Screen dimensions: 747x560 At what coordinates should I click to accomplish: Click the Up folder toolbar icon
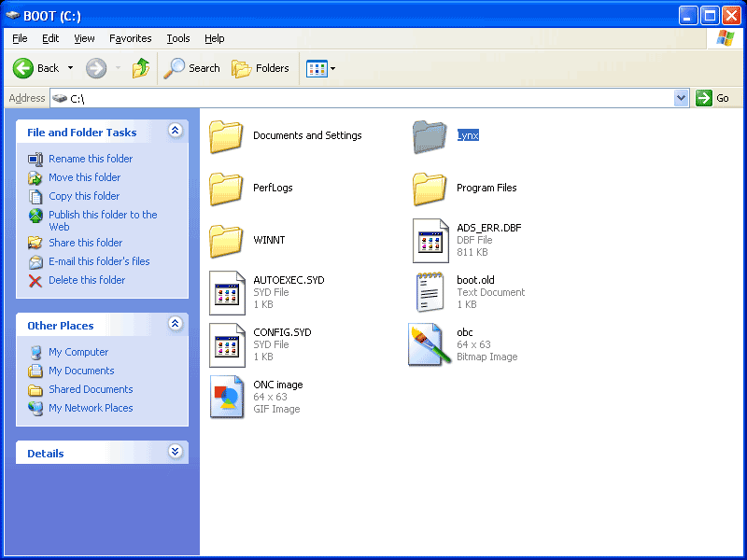click(x=141, y=68)
